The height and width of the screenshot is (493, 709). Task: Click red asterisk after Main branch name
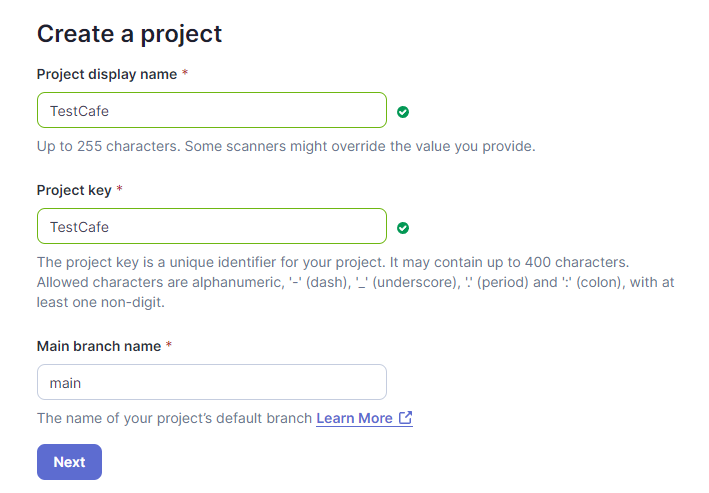point(168,346)
